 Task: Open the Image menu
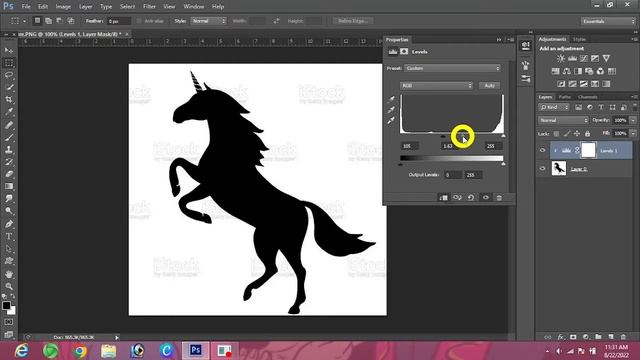pos(63,7)
